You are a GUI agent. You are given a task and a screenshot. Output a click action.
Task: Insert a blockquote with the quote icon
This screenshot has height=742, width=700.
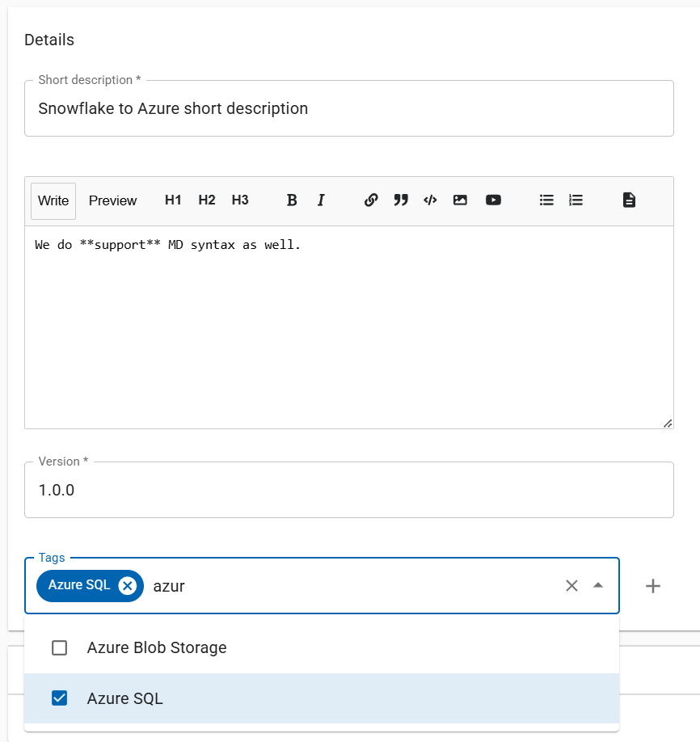pos(401,200)
